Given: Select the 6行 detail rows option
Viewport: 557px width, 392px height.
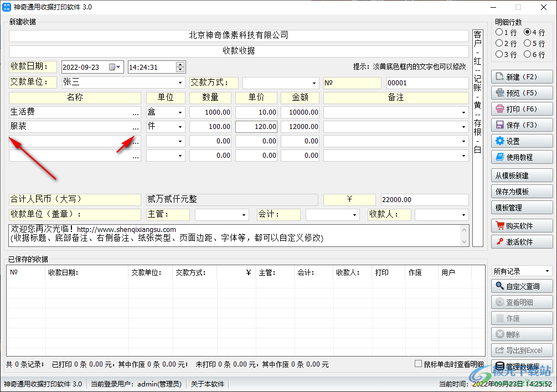Looking at the screenshot, I should point(527,54).
